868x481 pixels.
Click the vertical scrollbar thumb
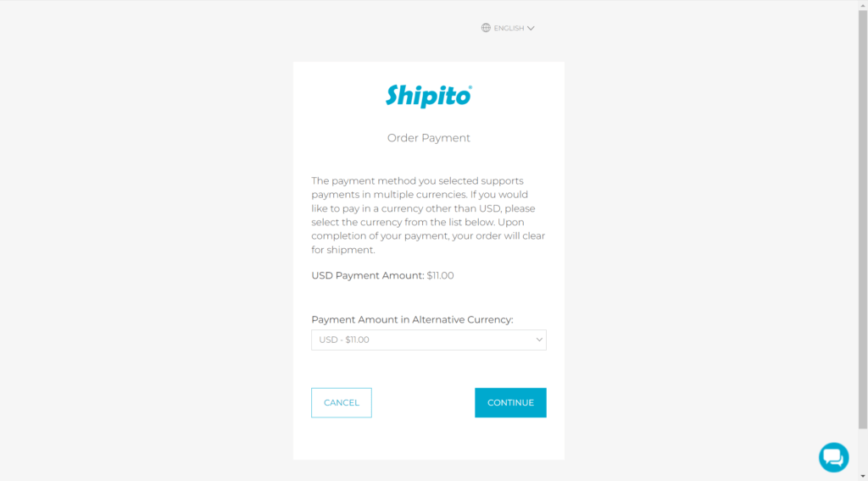click(863, 219)
